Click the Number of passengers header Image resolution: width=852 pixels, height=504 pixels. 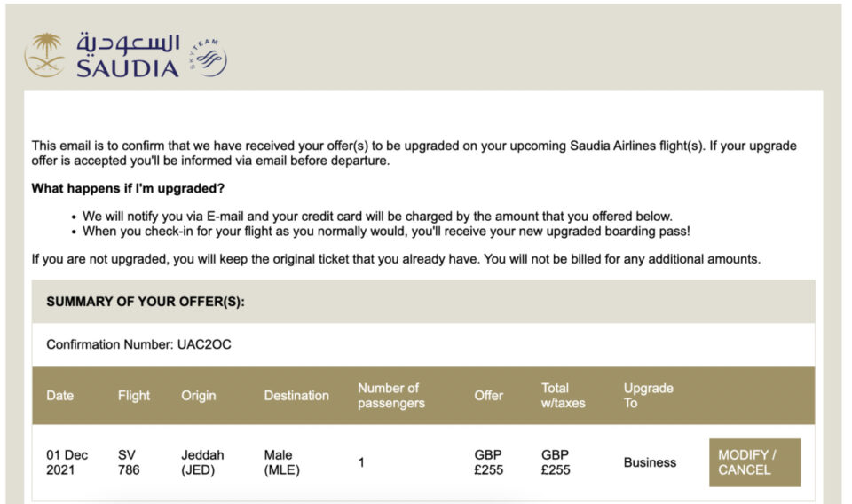(391, 396)
